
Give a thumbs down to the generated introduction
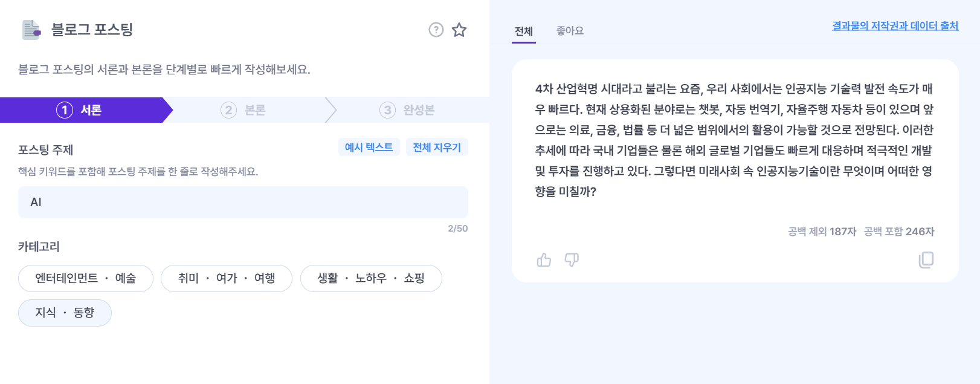(x=571, y=260)
